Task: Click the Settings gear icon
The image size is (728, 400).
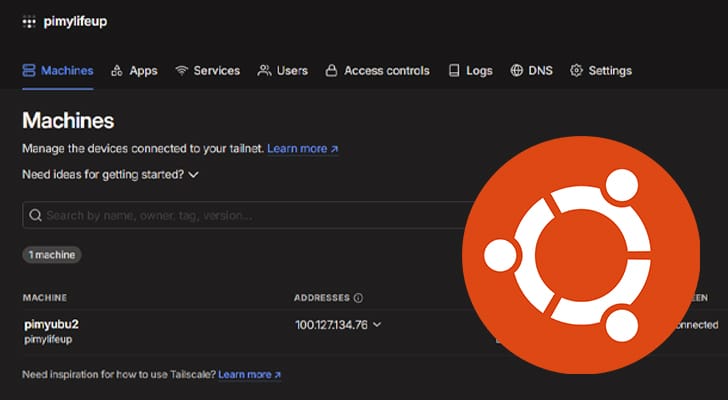Action: click(x=576, y=71)
